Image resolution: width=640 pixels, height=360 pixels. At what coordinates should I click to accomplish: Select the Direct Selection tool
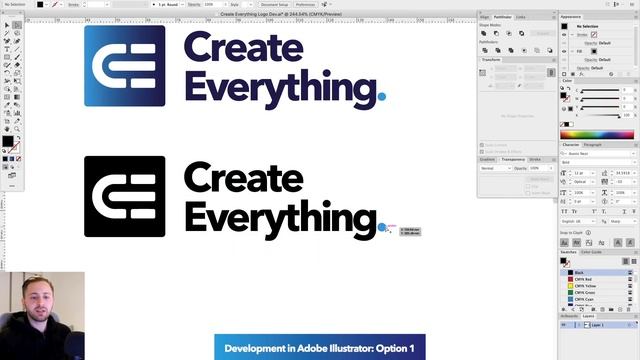click(x=17, y=25)
